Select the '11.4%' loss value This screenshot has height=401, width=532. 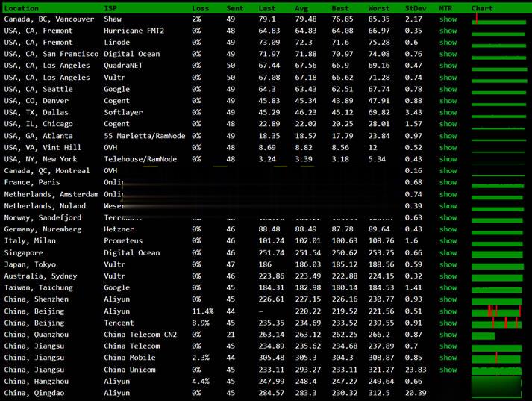tap(203, 311)
